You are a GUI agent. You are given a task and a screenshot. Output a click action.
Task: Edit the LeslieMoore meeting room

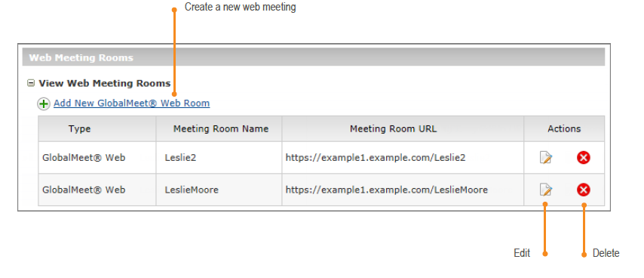[x=546, y=190]
